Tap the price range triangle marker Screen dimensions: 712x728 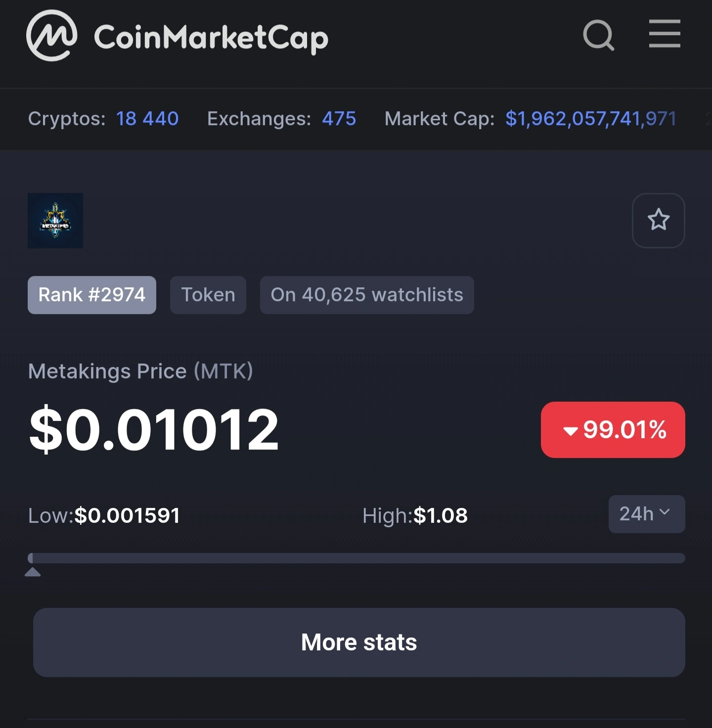[33, 572]
